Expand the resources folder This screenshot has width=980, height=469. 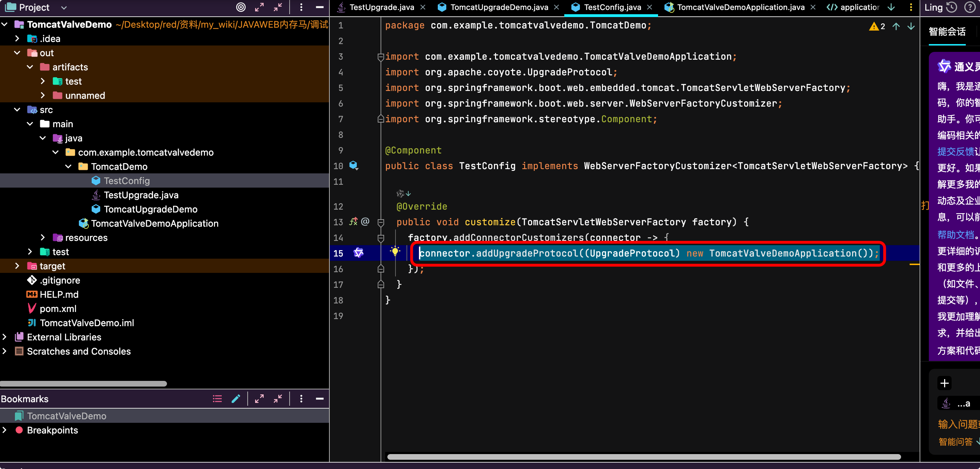43,238
